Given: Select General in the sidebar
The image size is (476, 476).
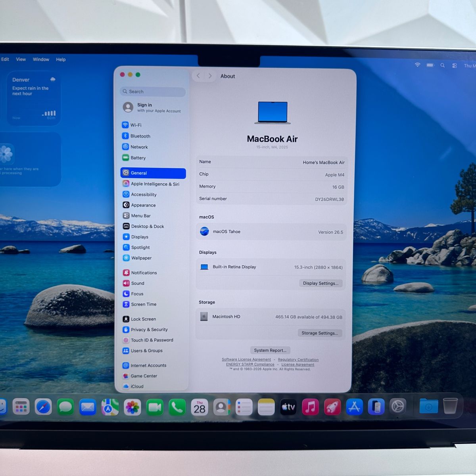Looking at the screenshot, I should (x=153, y=173).
